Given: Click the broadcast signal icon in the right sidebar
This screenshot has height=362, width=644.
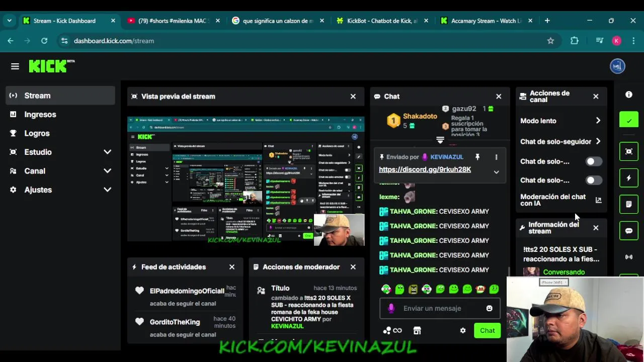Looking at the screenshot, I should pos(629,257).
